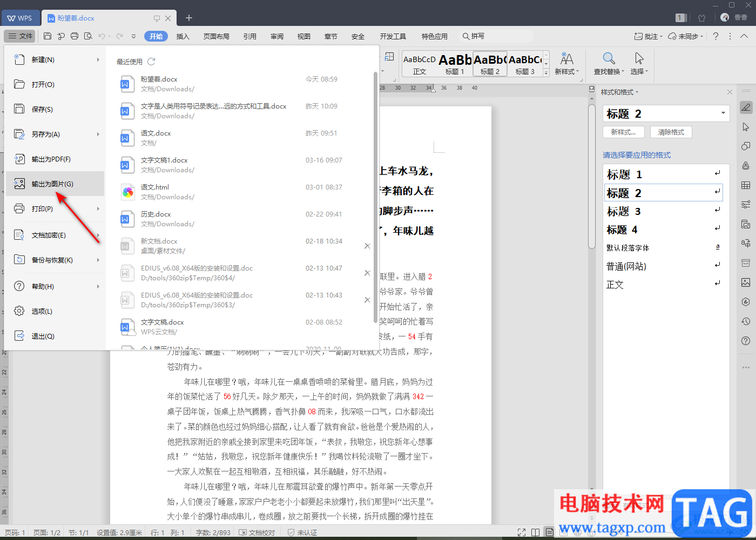This screenshot has width=756, height=540.
Task: Apply the 标题 1 style in ribbon gallery
Action: tap(455, 64)
